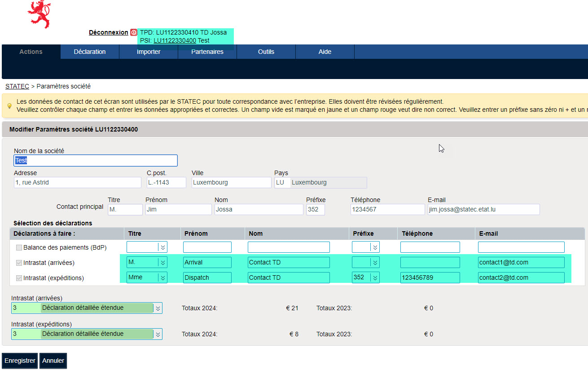The height and width of the screenshot is (374, 588).
Task: Click the Ville field showing Luxembourg
Action: 232,182
